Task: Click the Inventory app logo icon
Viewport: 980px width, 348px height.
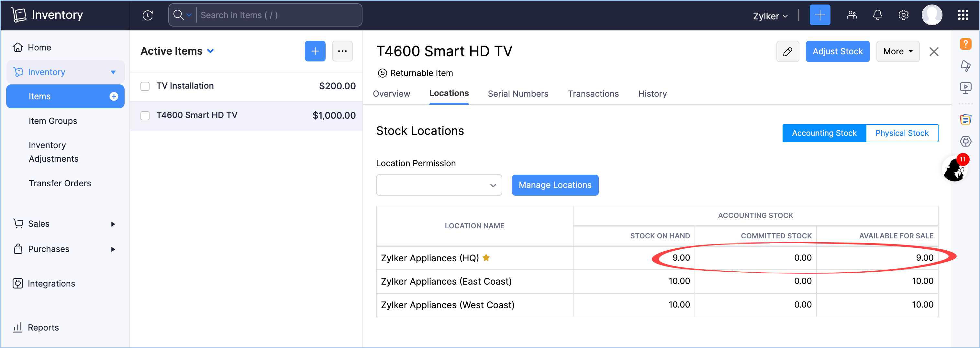Action: (19, 15)
